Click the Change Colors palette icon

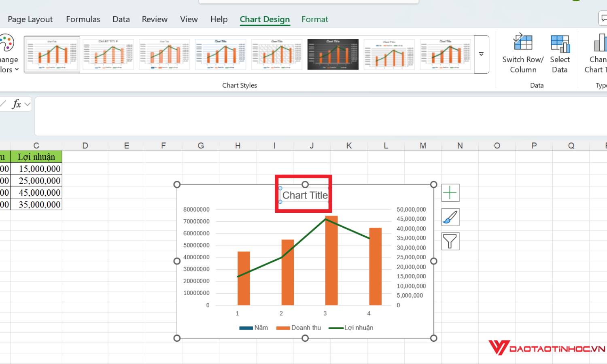tap(7, 43)
